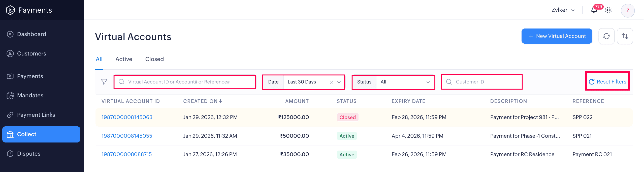The width and height of the screenshot is (644, 172).
Task: Open Dashboard from the sidebar
Action: point(31,34)
